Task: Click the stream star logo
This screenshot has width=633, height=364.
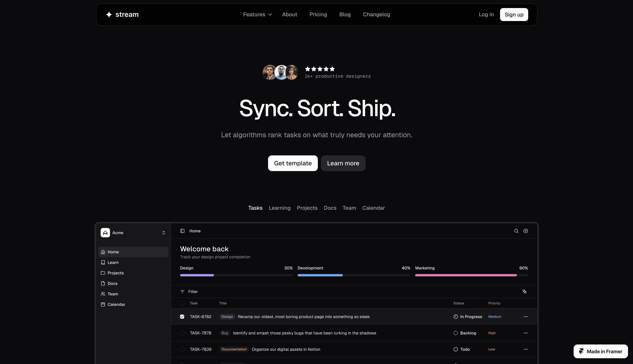Action: click(x=109, y=15)
